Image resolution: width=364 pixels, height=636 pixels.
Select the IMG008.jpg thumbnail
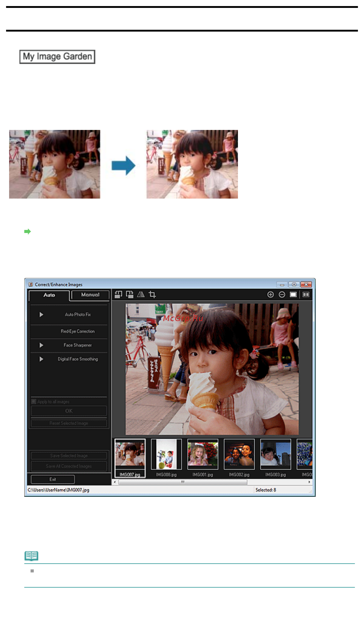166,458
